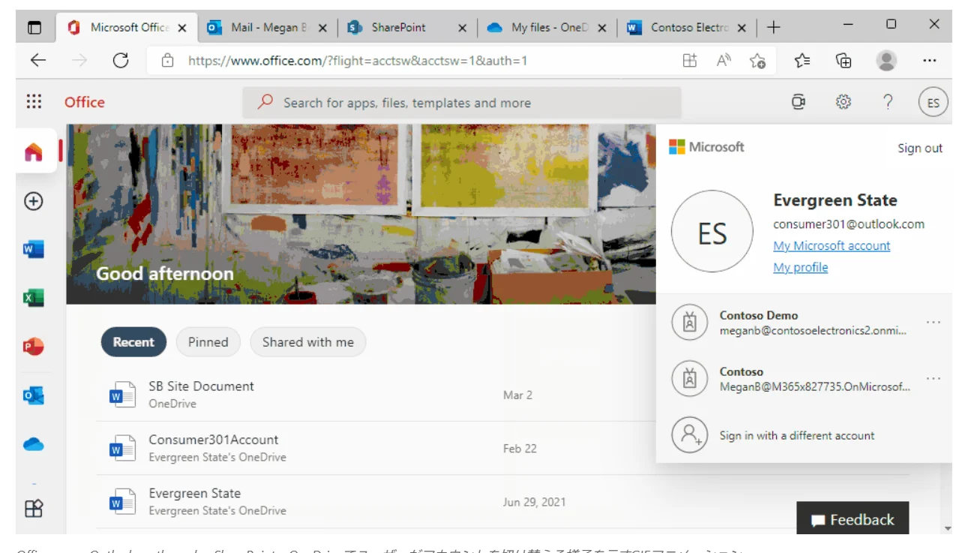Open the Edge browser settings menu
The width and height of the screenshot is (980, 553).
(x=930, y=60)
